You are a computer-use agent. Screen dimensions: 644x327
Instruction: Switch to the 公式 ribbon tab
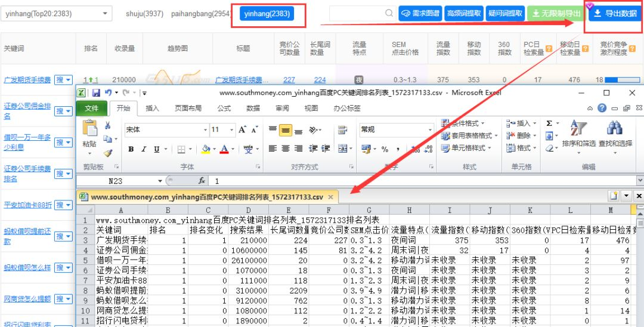pyautogui.click(x=224, y=109)
